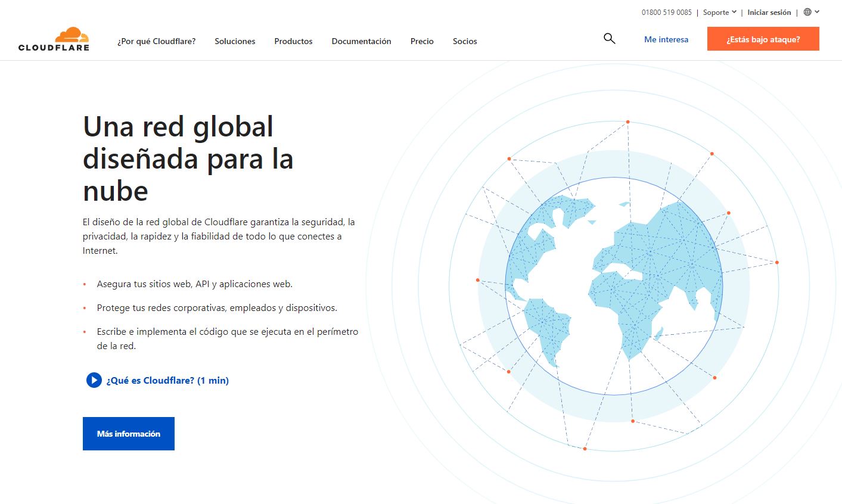Click Iniciar sesión link
The height and width of the screenshot is (504, 842).
point(769,13)
